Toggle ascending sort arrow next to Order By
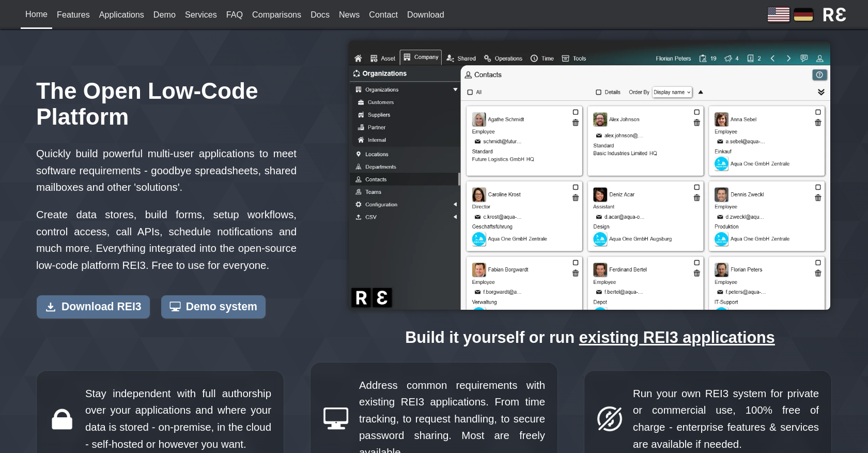Screen dimensions: 868x453 [701, 92]
